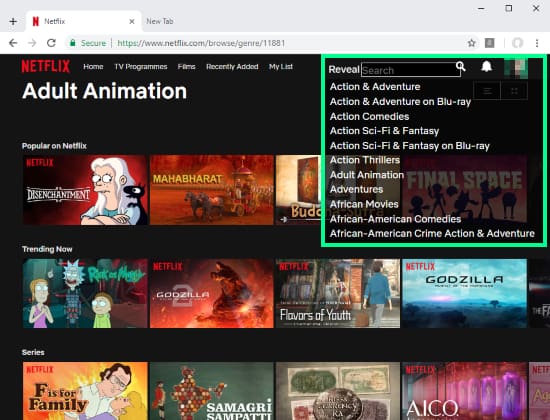550x420 pixels.
Task: Open My List
Action: (281, 67)
